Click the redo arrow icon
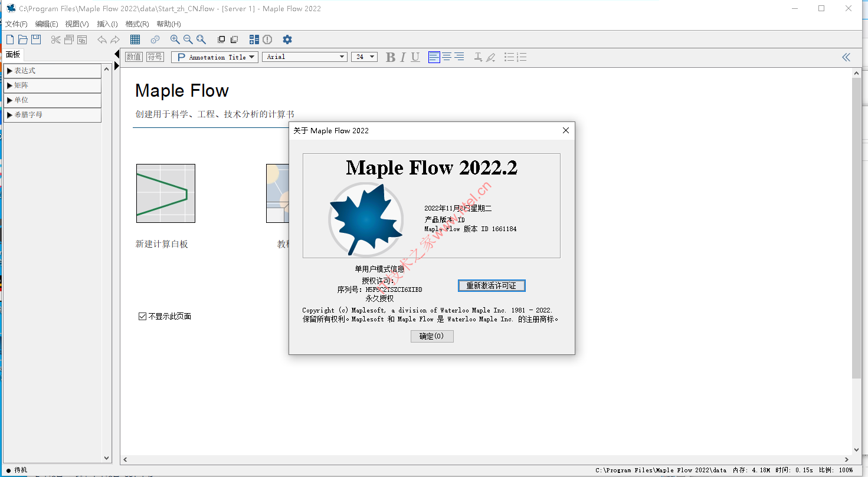This screenshot has width=868, height=477. click(x=115, y=40)
